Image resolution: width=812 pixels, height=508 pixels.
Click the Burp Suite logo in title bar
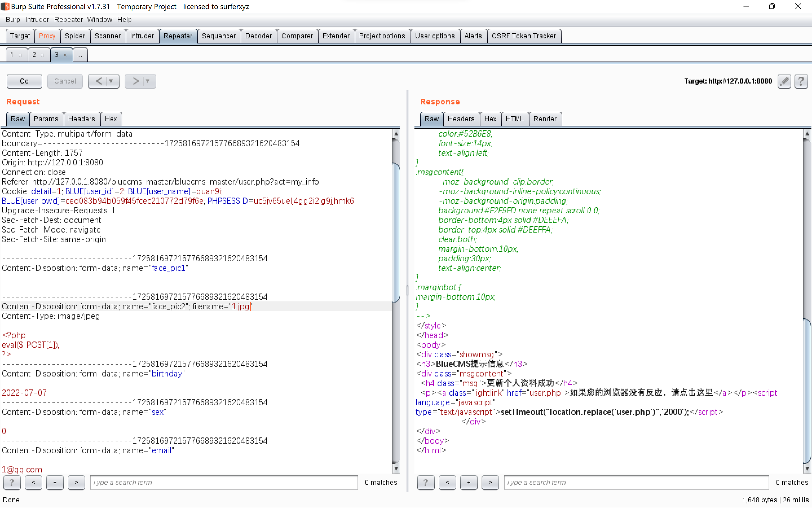pyautogui.click(x=5, y=6)
